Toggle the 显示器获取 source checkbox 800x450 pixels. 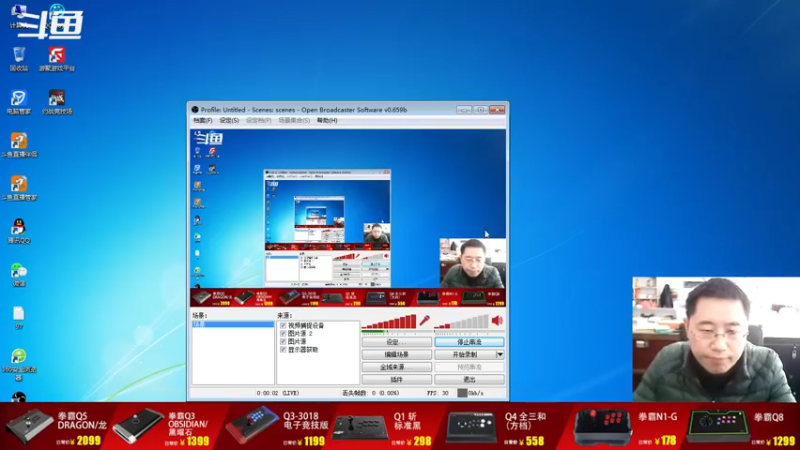(283, 350)
